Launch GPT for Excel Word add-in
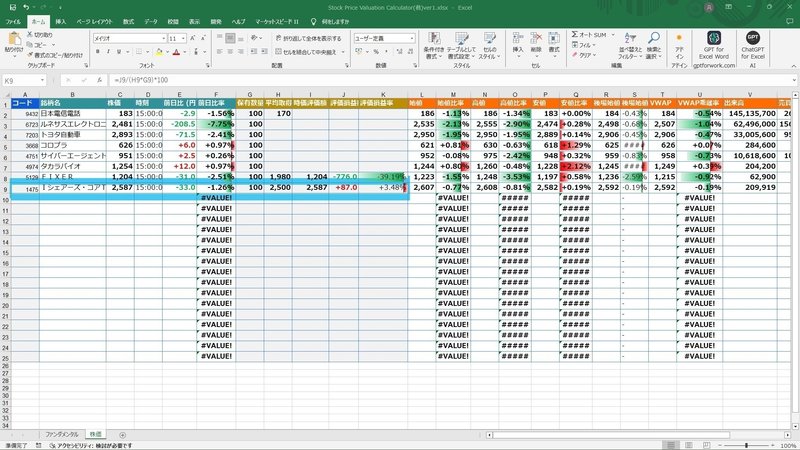 (714, 45)
